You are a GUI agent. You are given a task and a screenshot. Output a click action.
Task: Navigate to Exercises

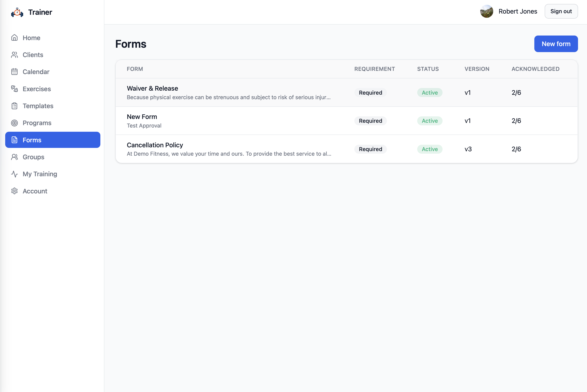pos(53,89)
